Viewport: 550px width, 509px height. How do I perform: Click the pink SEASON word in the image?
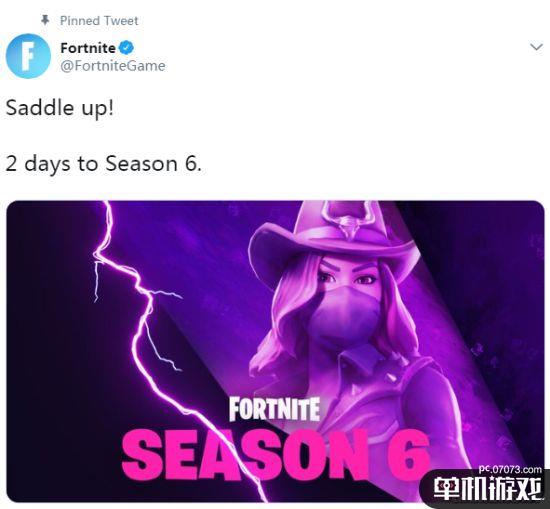[x=246, y=454]
